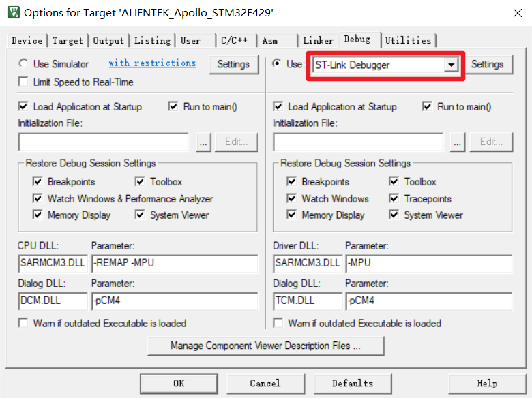
Task: Click the -REMAP -MPU parameter field
Action: pos(175,264)
